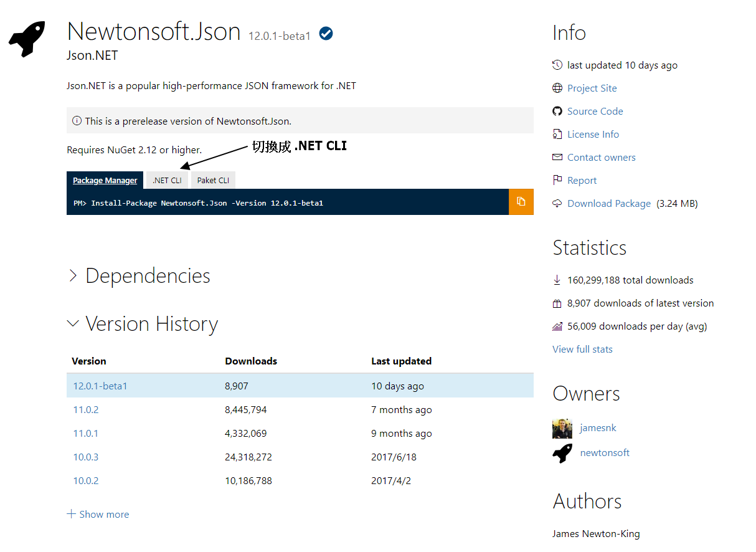
Task: Click the cloud download icon
Action: (557, 203)
